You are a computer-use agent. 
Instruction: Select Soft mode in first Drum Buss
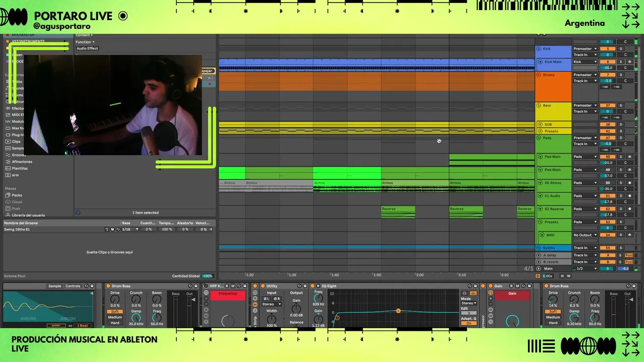point(115,312)
